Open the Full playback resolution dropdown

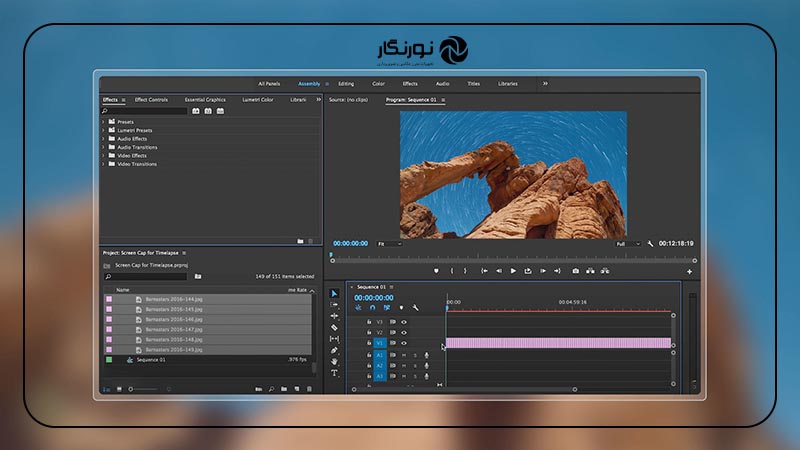[x=628, y=244]
